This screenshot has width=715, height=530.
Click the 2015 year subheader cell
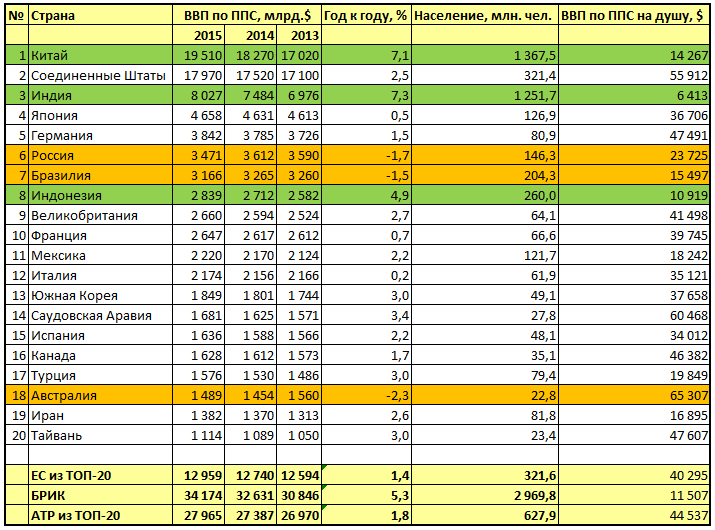tap(199, 35)
